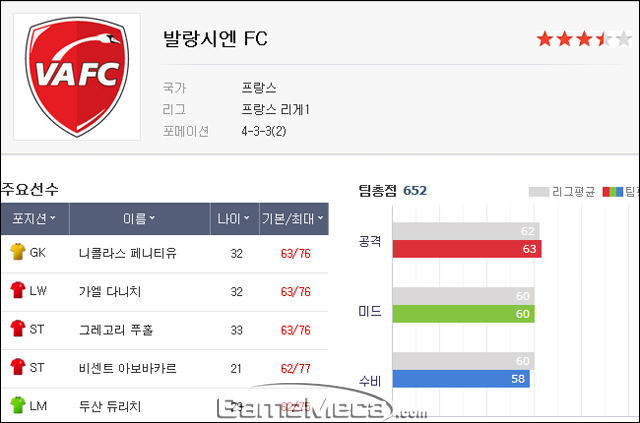
Task: Sort by the 기본/최대 column dropdown
Action: pos(293,218)
